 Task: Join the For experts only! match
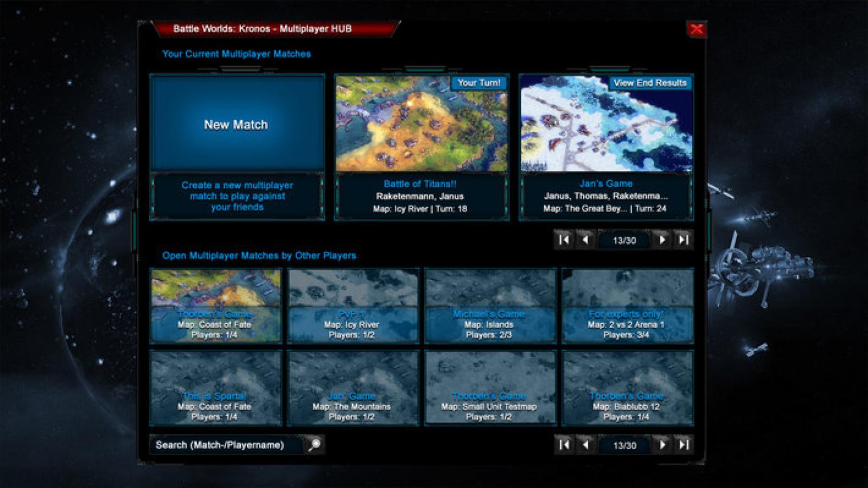pos(628,306)
